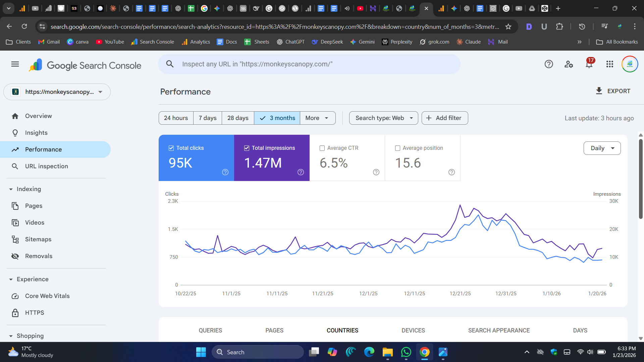Open the Search type Web dropdown
Viewport: 644px width, 362px height.
click(x=383, y=118)
